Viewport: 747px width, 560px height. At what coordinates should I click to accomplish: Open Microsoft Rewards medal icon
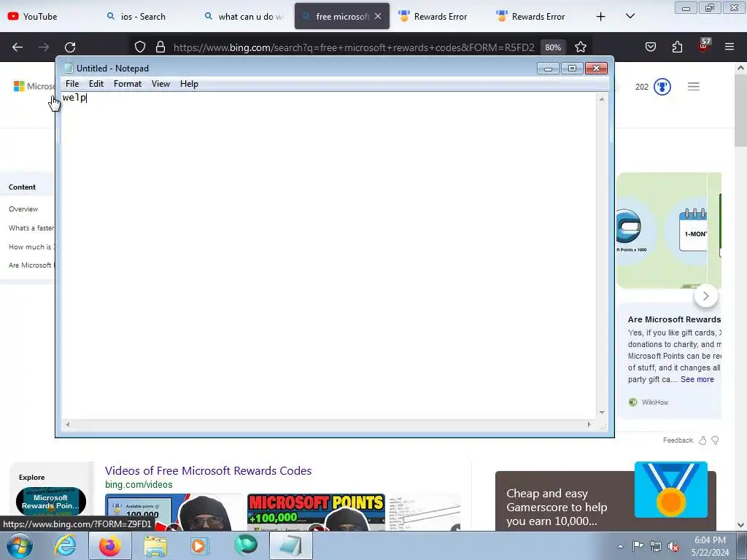point(662,87)
